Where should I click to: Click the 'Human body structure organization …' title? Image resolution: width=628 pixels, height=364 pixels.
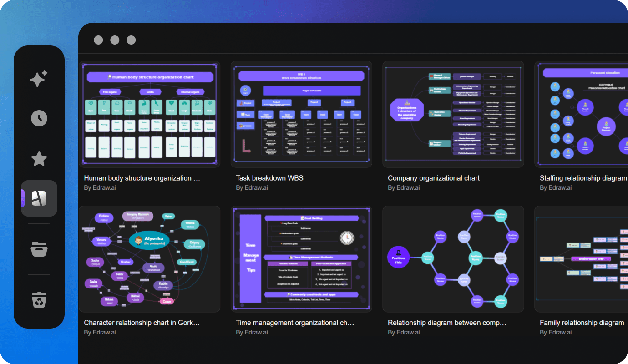pyautogui.click(x=142, y=178)
